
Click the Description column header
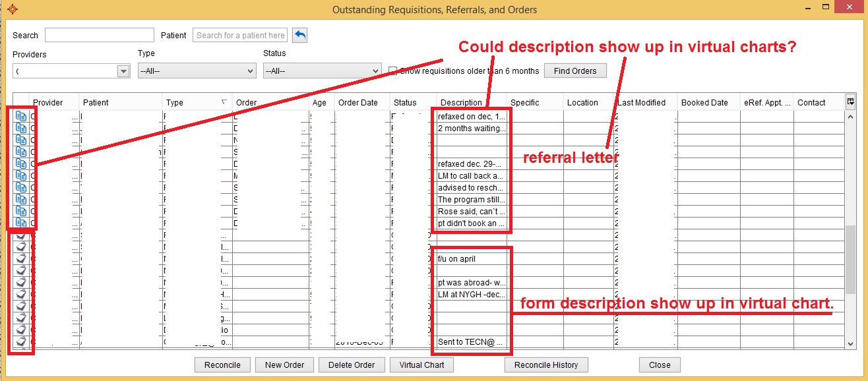click(x=462, y=102)
